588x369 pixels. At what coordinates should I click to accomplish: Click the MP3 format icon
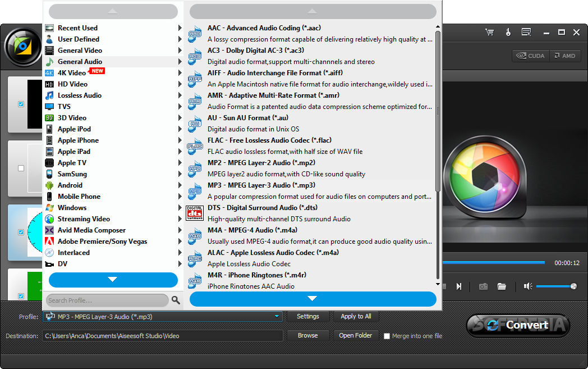[x=195, y=192]
